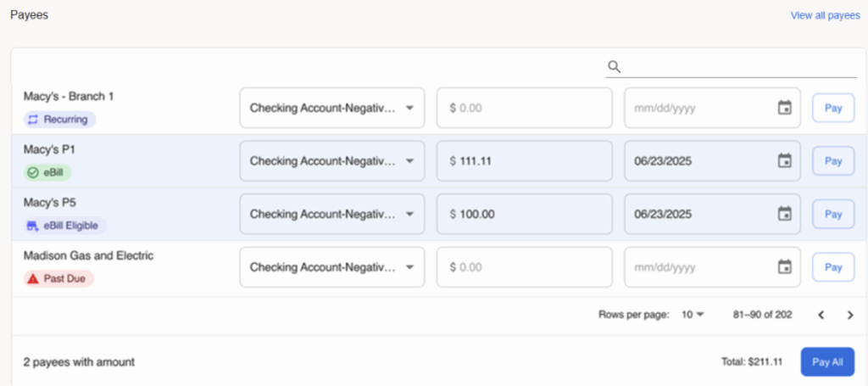This screenshot has height=386, width=868.
Task: Click amount field for Madison Gas and Electric
Action: click(525, 267)
